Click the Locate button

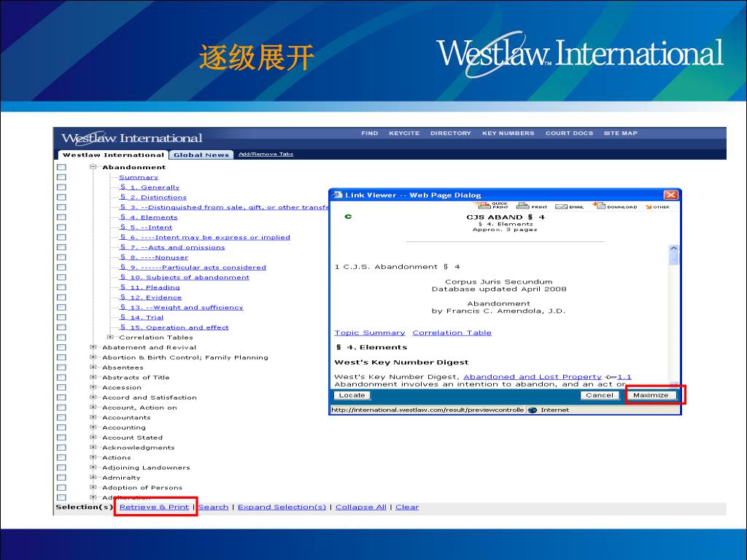pos(352,395)
